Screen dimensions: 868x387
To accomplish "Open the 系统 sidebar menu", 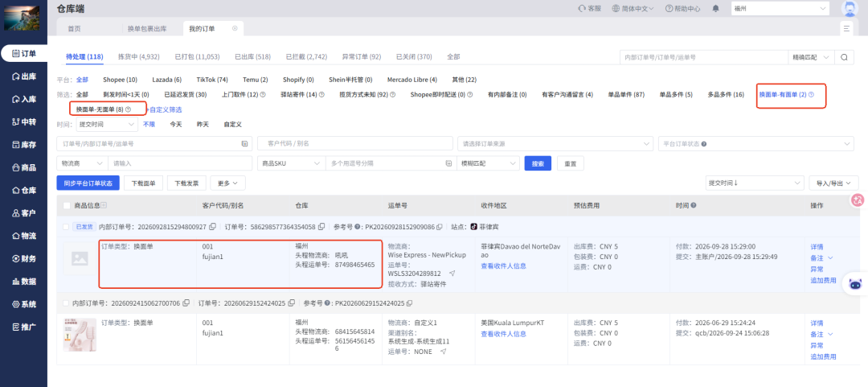I will 24,304.
